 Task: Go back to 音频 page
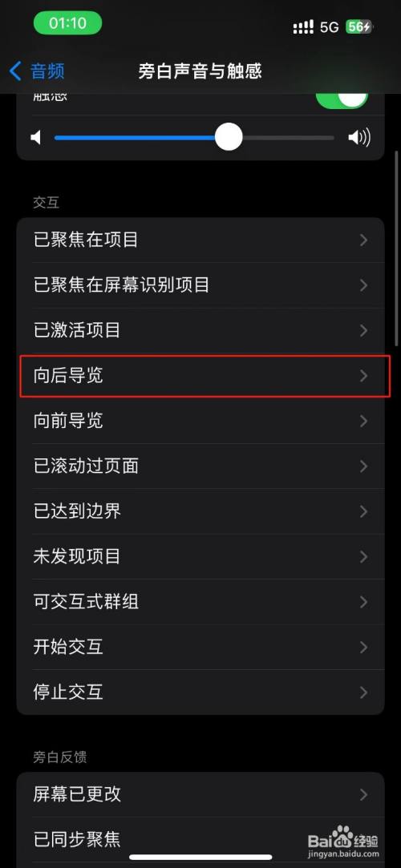(x=37, y=71)
